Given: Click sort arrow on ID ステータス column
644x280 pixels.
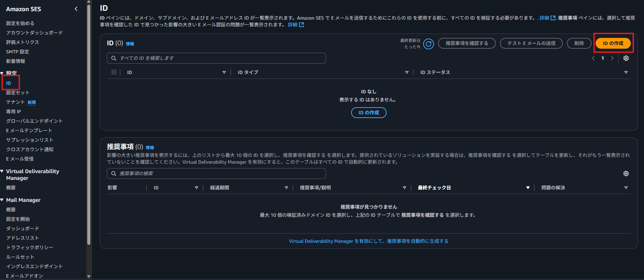Looking at the screenshot, I should (626, 72).
